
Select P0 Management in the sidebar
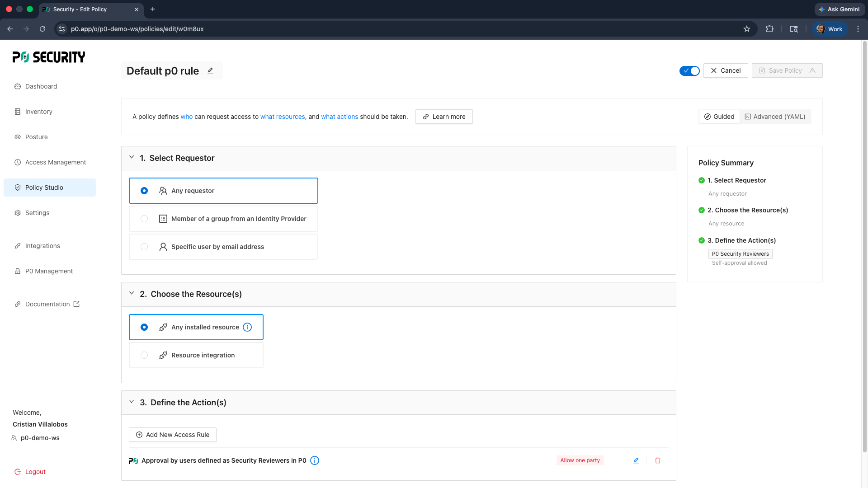point(49,271)
